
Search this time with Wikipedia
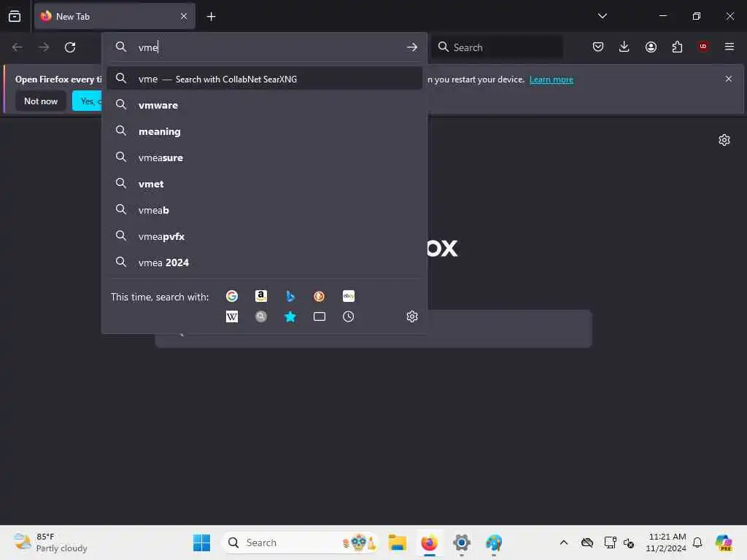click(231, 316)
